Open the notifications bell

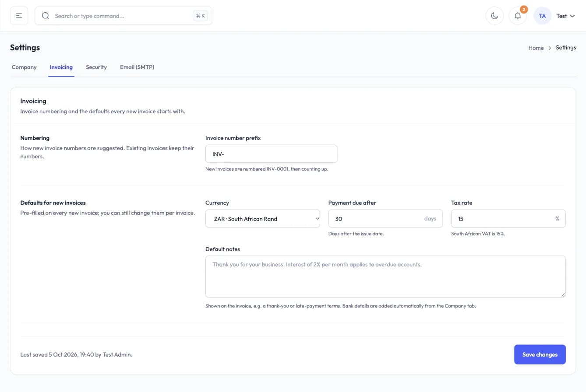click(518, 16)
